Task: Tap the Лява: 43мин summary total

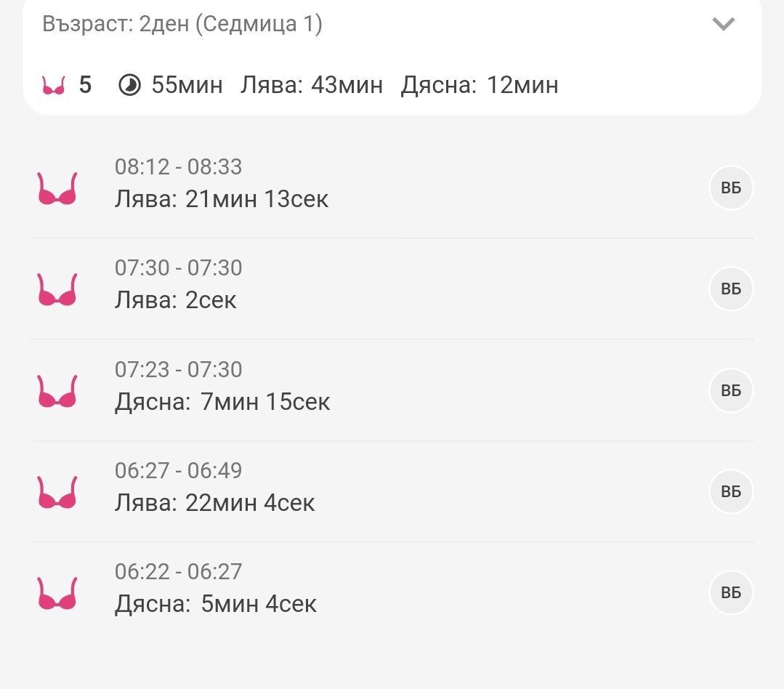Action: coord(312,86)
